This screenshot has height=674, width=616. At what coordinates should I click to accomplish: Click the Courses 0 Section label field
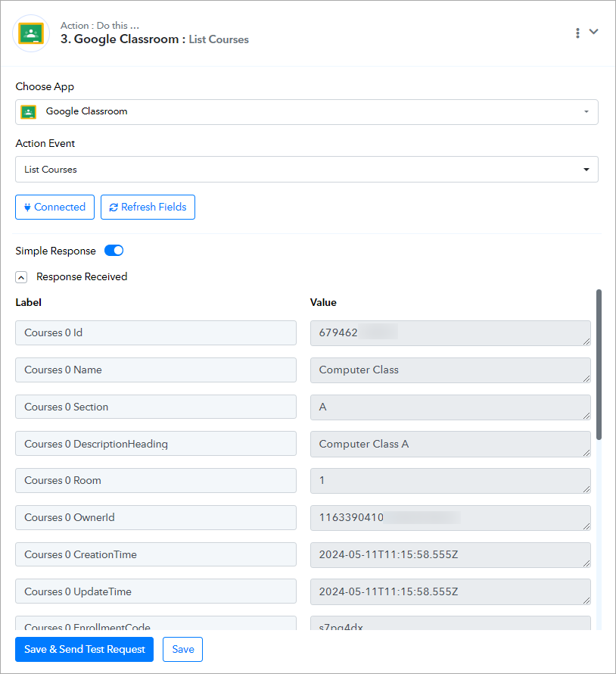(x=156, y=407)
